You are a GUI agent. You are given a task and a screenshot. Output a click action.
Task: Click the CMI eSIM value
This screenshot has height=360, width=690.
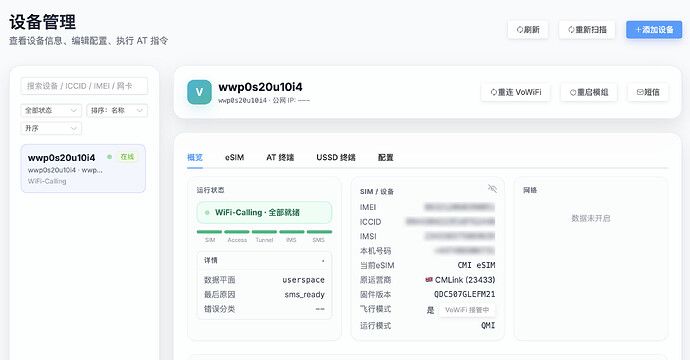pos(476,265)
